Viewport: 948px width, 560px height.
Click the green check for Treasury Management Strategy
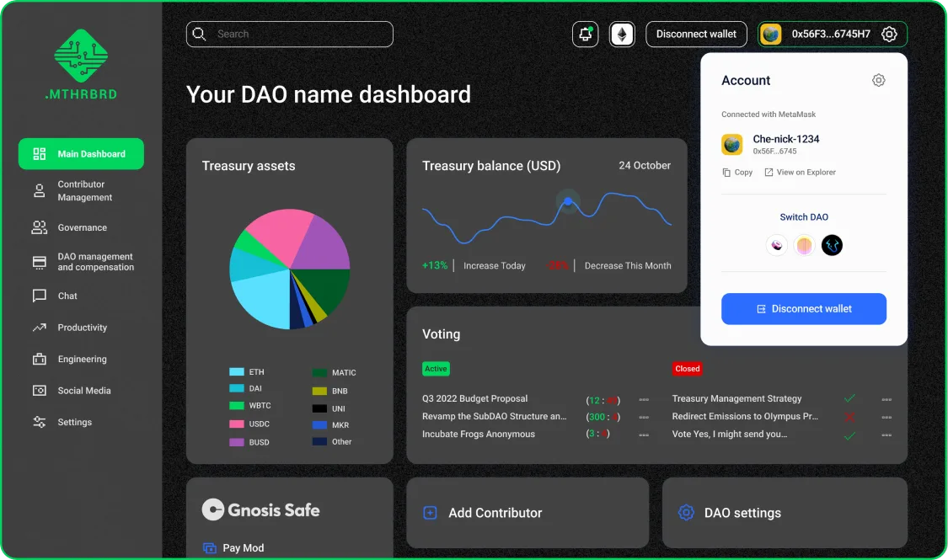(x=849, y=398)
